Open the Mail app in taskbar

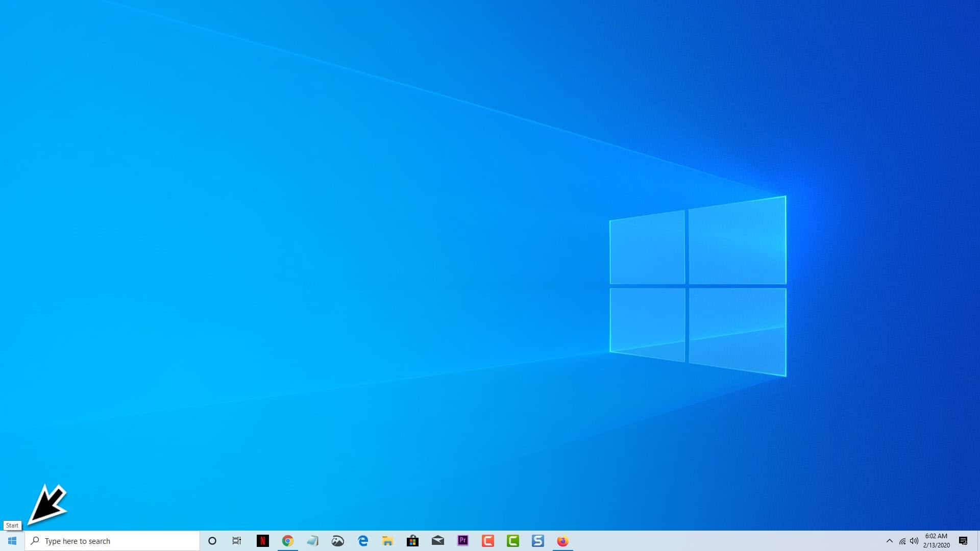(x=437, y=541)
